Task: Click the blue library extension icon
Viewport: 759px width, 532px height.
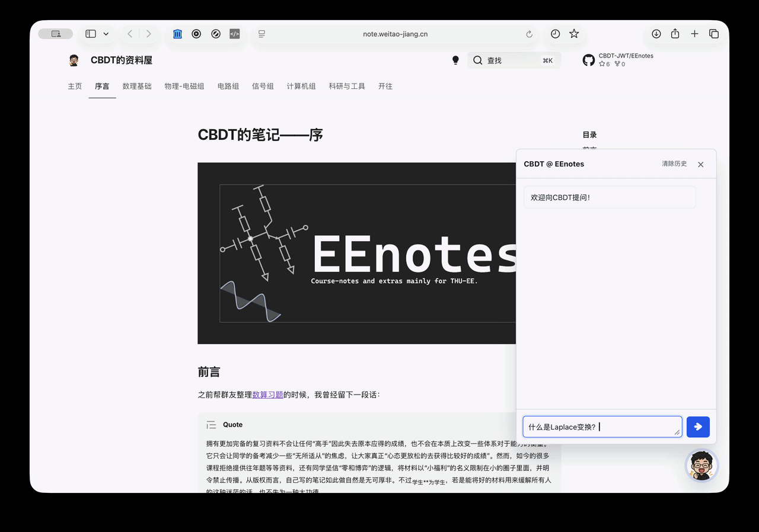Action: 178,34
